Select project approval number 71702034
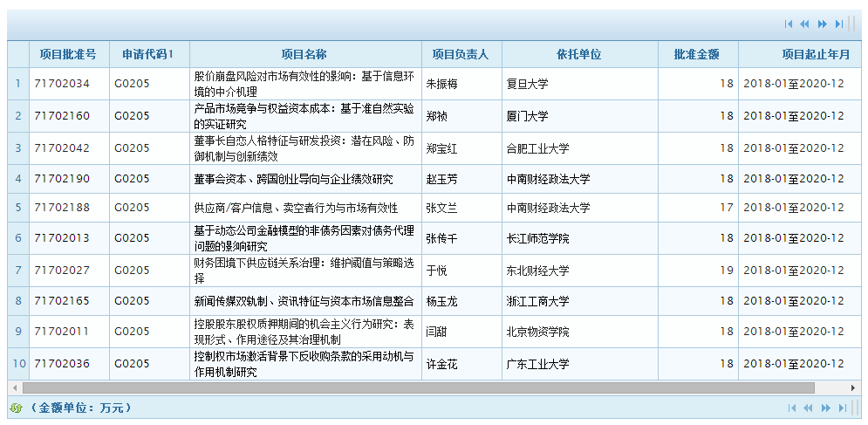The width and height of the screenshot is (868, 425). click(62, 84)
